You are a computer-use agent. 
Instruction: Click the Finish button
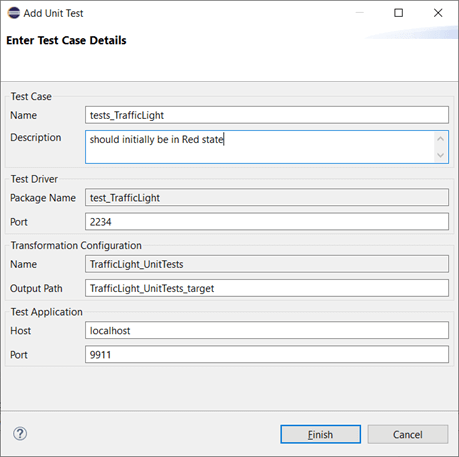pyautogui.click(x=320, y=434)
